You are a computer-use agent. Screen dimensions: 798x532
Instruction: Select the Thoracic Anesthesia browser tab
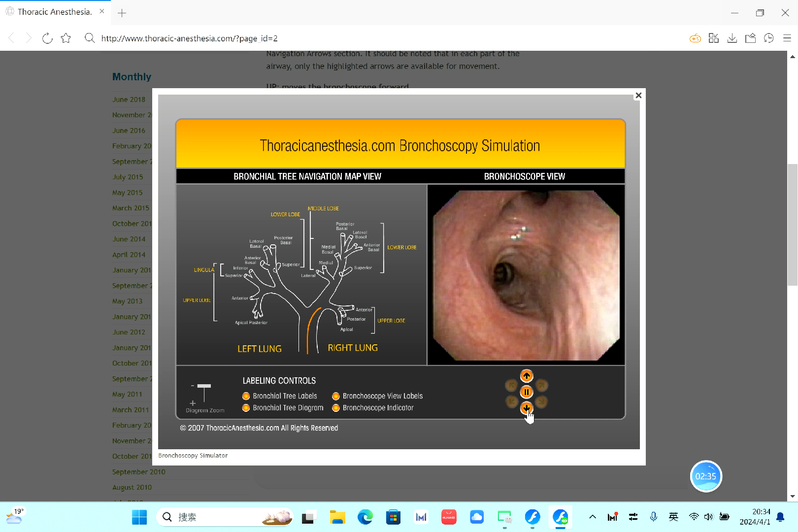pos(55,12)
